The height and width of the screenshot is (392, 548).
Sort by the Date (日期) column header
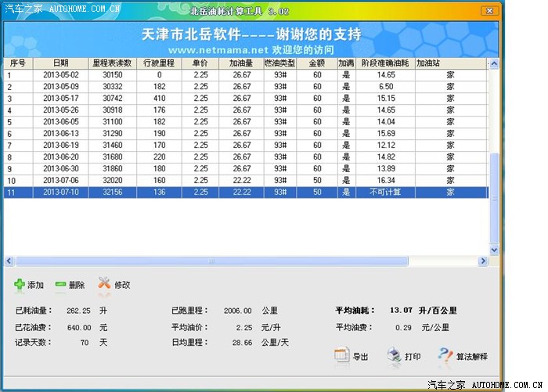pyautogui.click(x=60, y=62)
